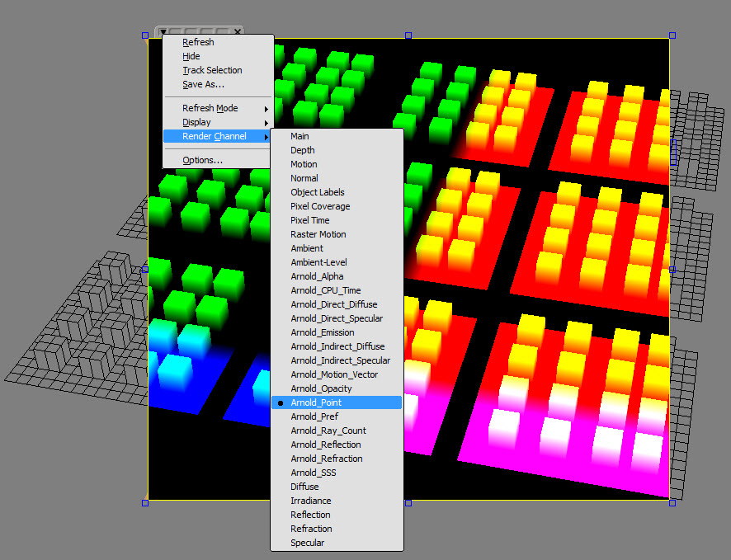The height and width of the screenshot is (560, 731).
Task: Select the Arnold_Alpha channel
Action: pos(317,276)
